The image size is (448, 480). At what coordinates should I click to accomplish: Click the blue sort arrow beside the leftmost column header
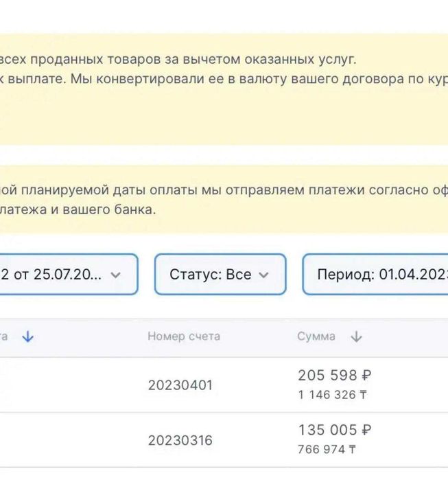pos(28,336)
